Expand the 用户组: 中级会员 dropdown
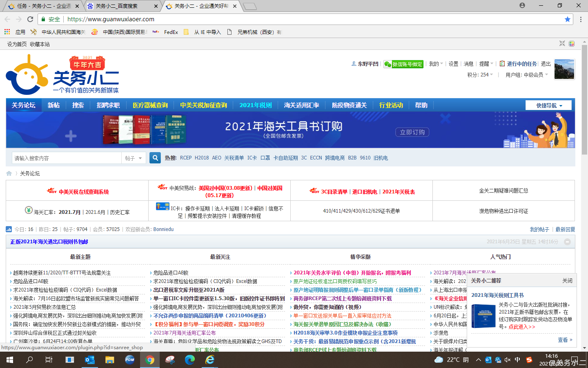This screenshot has height=368, width=588. point(527,75)
